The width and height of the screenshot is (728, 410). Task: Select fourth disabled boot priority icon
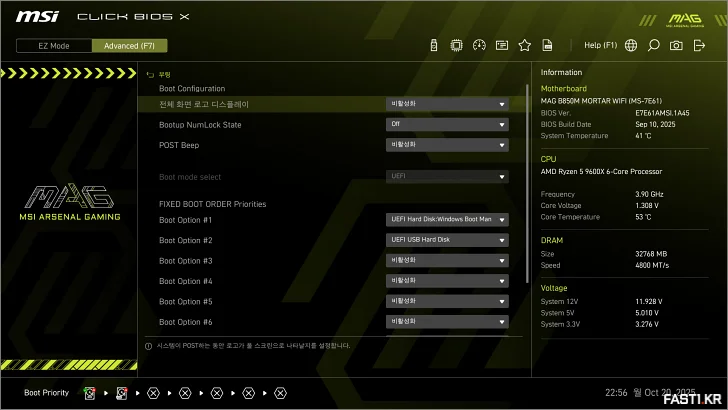click(185, 393)
